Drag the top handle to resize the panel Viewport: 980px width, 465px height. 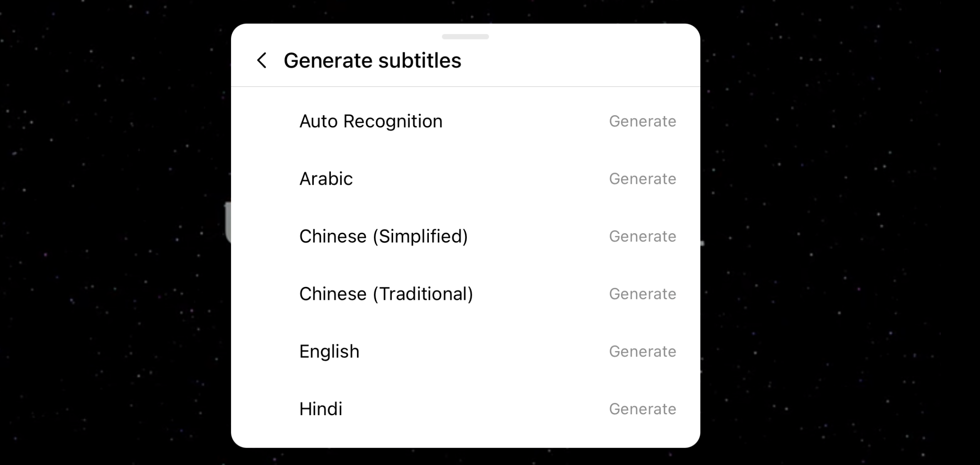coord(465,36)
